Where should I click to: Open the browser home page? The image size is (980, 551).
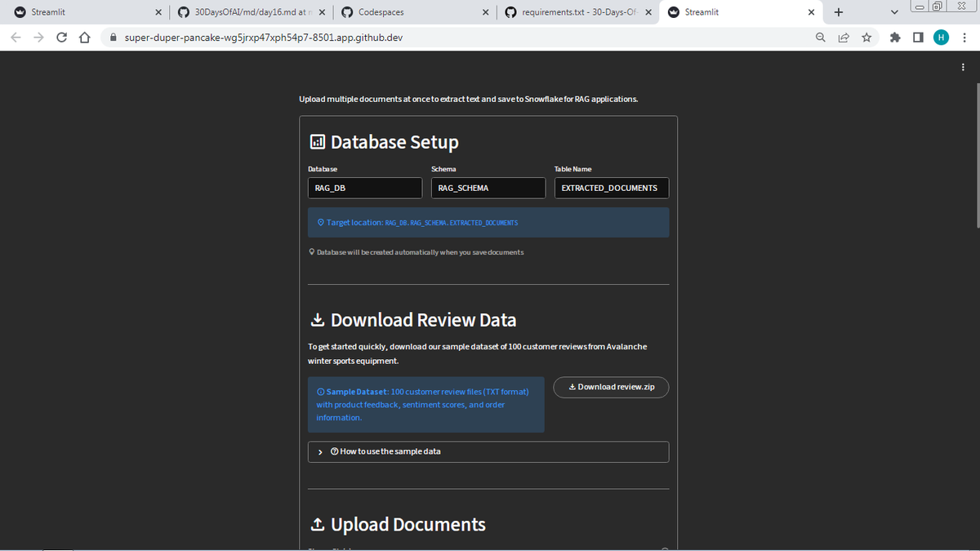84,38
